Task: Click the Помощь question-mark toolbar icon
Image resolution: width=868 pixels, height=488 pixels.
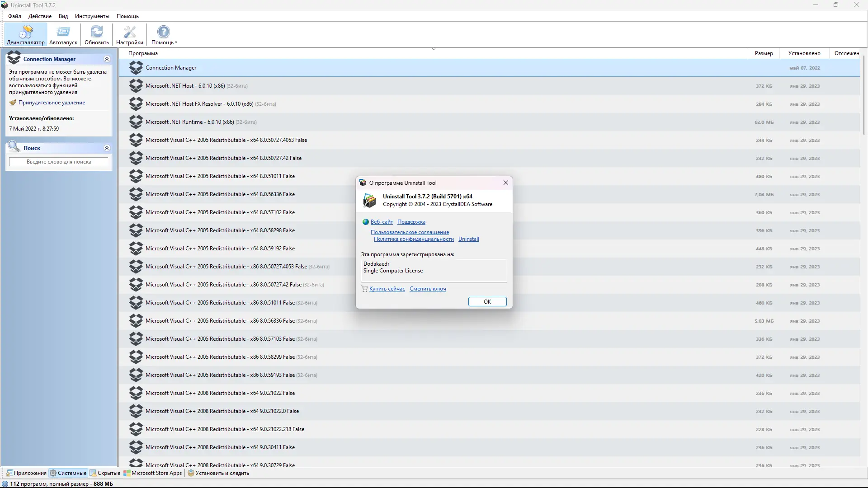Action: [163, 32]
